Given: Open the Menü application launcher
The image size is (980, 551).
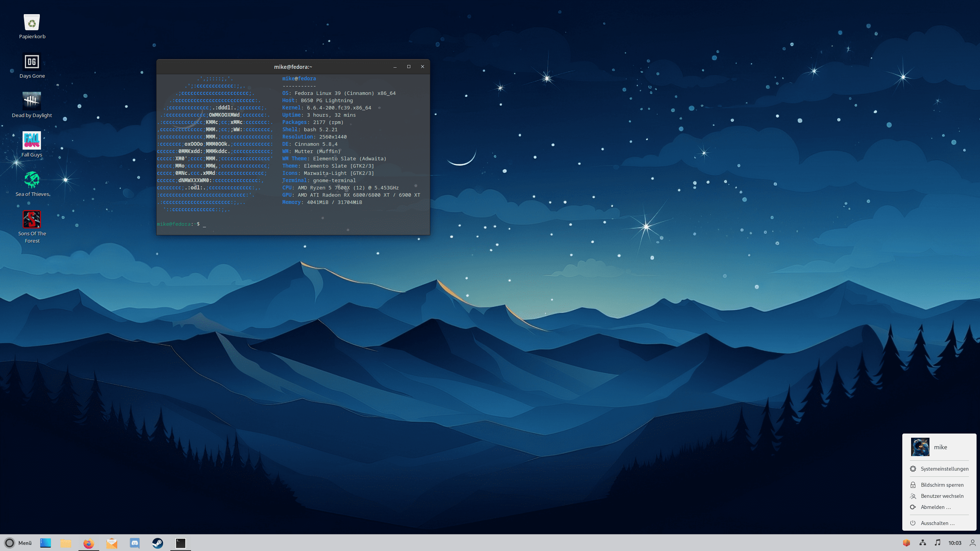Looking at the screenshot, I should 18,543.
